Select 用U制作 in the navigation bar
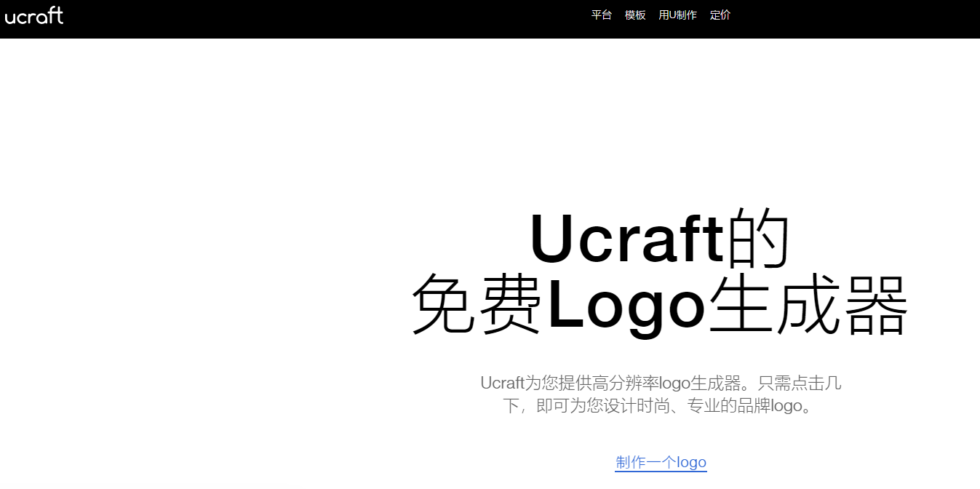Viewport: 980px width, 489px height. (x=677, y=15)
